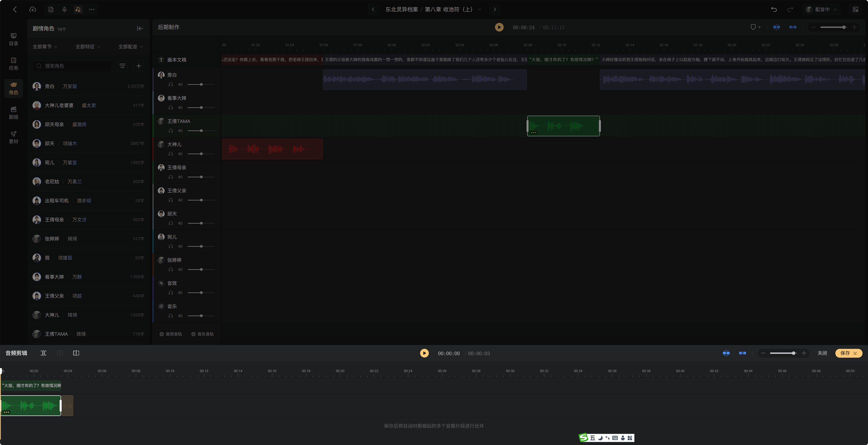The image size is (868, 445).
Task: Click the undo arrow icon
Action: click(774, 9)
